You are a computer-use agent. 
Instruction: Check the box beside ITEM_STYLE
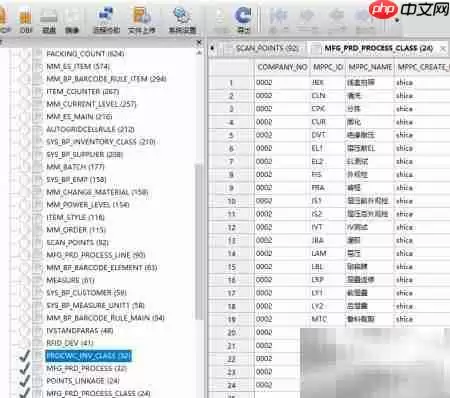click(24, 217)
